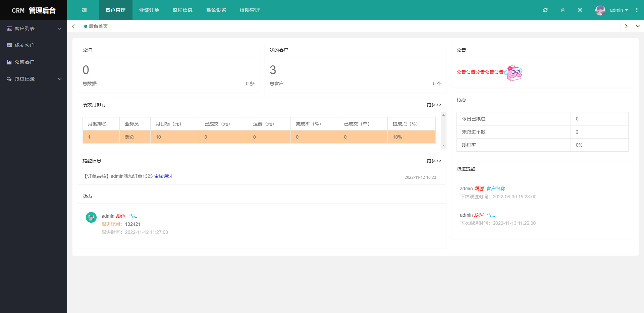Click the 公海客户 chart icon
The width and height of the screenshot is (644, 313).
(x=9, y=62)
